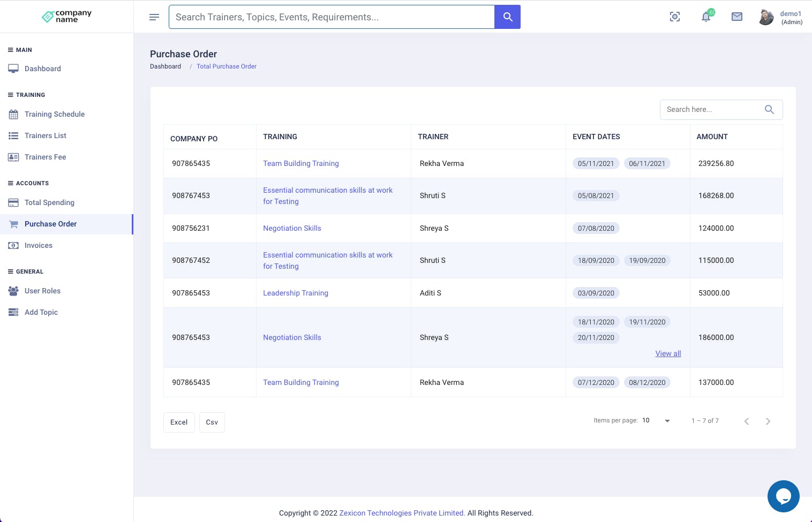The height and width of the screenshot is (522, 812).
Task: Click TRAINING column header
Action: click(x=280, y=137)
